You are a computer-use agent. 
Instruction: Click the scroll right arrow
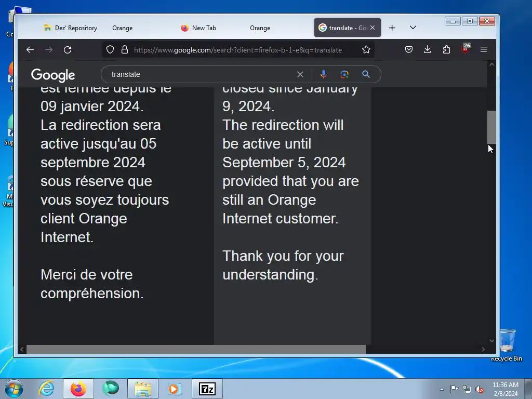(x=483, y=349)
